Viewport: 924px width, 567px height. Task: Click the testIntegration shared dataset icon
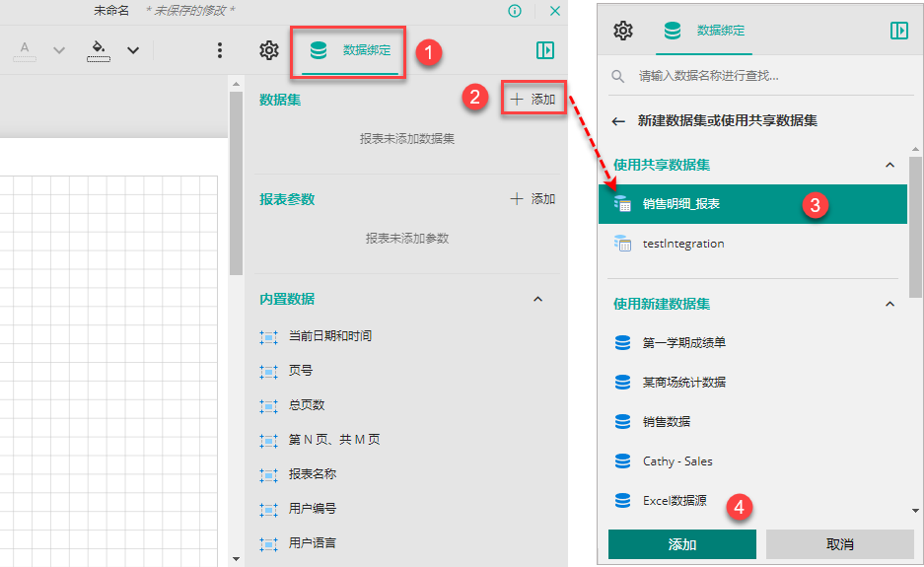[622, 243]
